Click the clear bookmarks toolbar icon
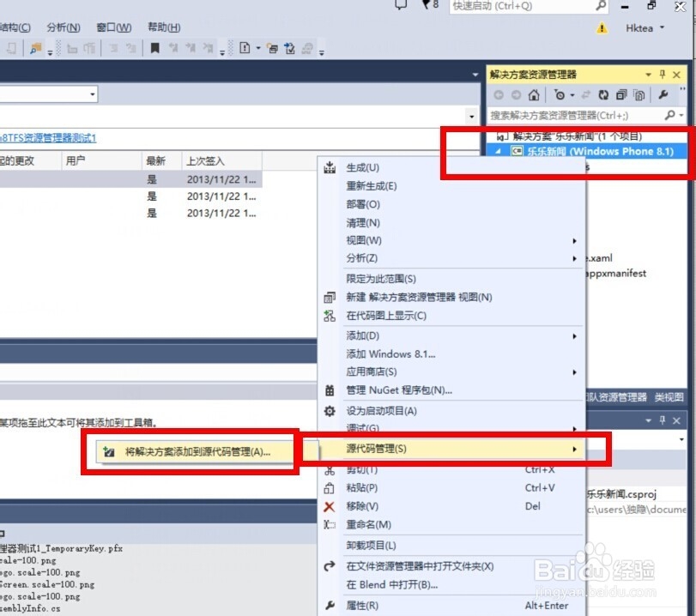The height and width of the screenshot is (616, 696). [x=208, y=48]
